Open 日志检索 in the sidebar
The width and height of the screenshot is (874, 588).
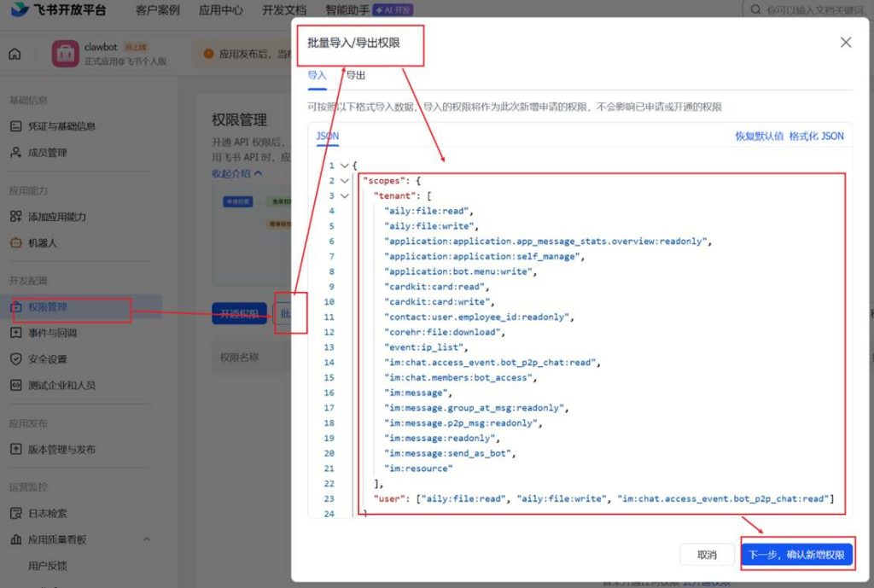[x=47, y=514]
